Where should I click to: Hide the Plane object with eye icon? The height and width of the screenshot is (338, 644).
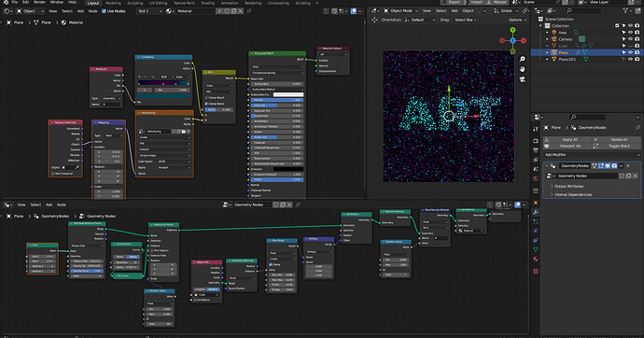tap(630, 52)
